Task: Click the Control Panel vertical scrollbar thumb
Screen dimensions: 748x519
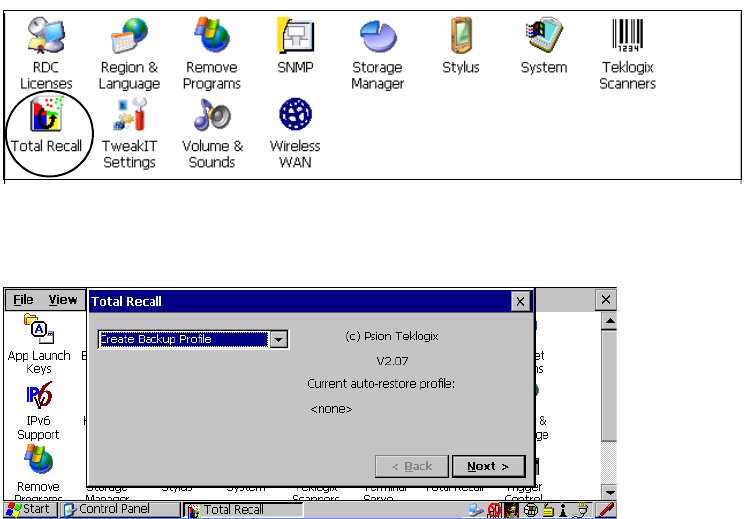Action: (609, 386)
